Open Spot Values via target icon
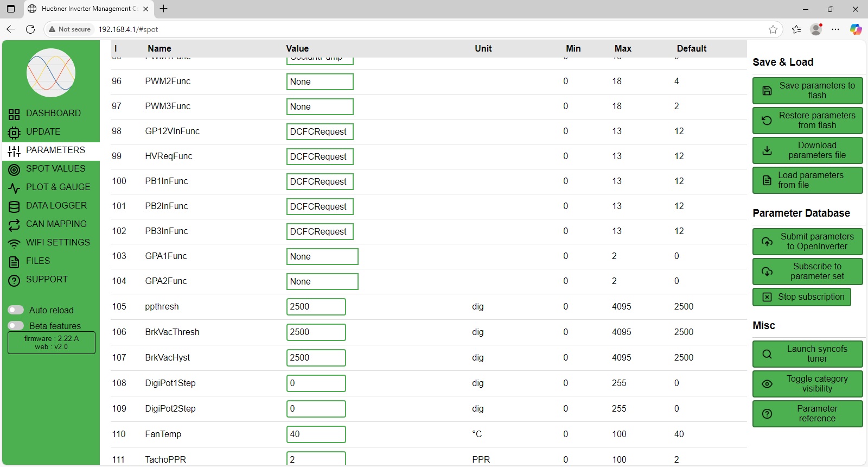The height and width of the screenshot is (467, 868). (x=14, y=169)
